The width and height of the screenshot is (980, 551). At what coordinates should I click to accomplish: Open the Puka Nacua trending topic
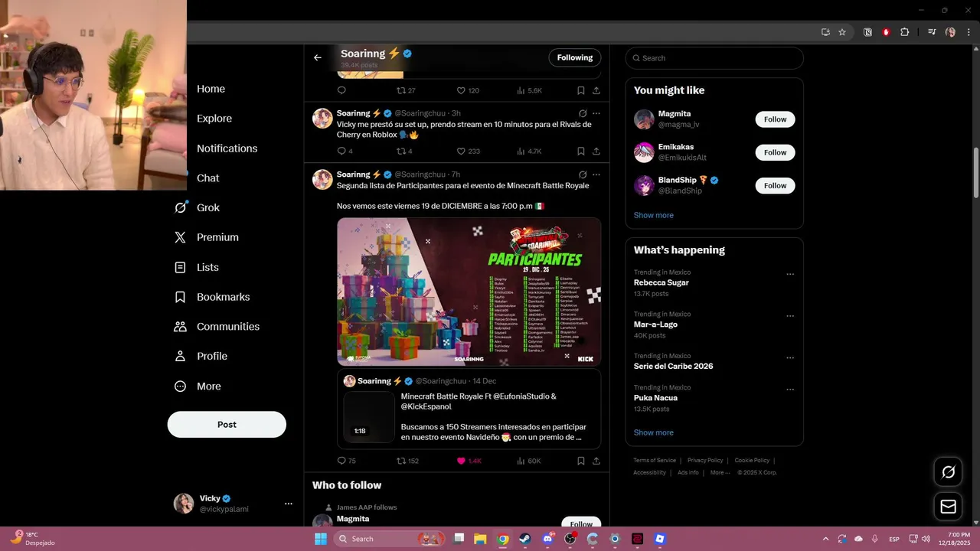click(x=655, y=398)
